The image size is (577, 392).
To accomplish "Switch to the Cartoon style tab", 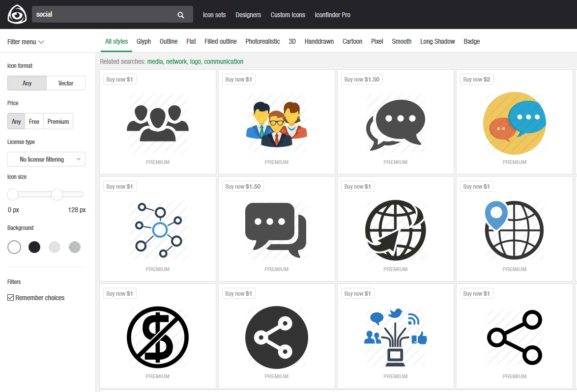I will [x=352, y=41].
